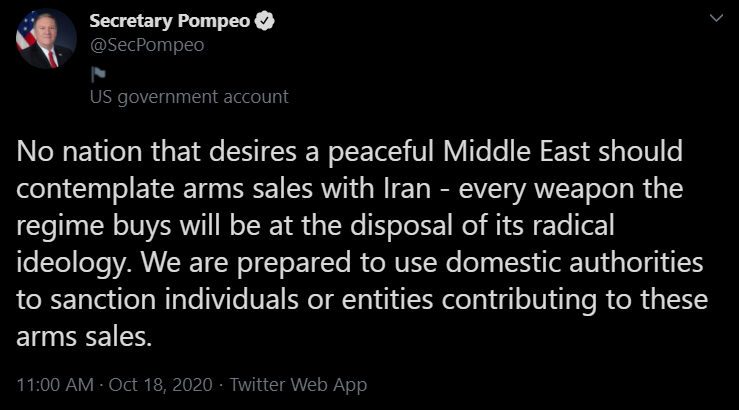Click the blue verified badge

click(269, 20)
